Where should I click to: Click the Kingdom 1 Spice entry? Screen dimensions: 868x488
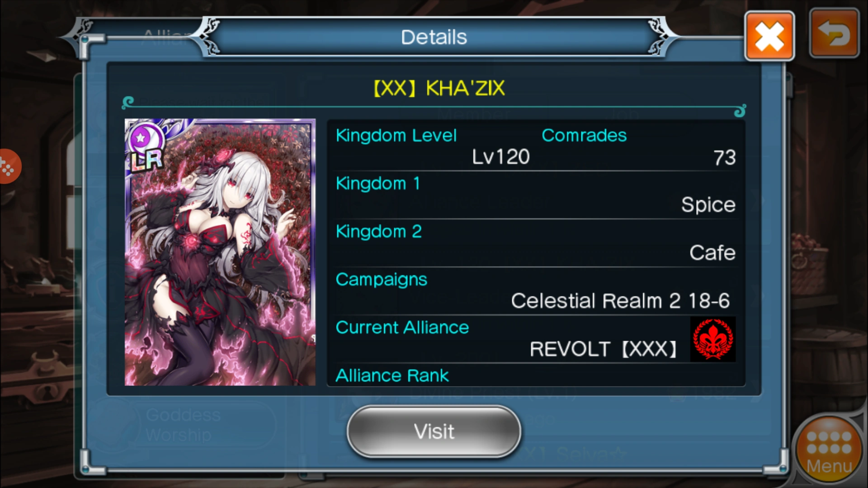click(x=535, y=195)
